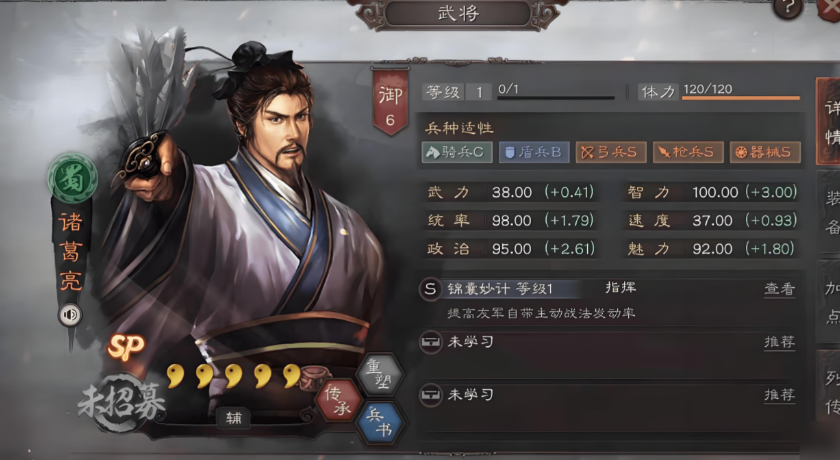Select the second empty skill slot icon
This screenshot has width=840, height=460.
tap(430, 395)
